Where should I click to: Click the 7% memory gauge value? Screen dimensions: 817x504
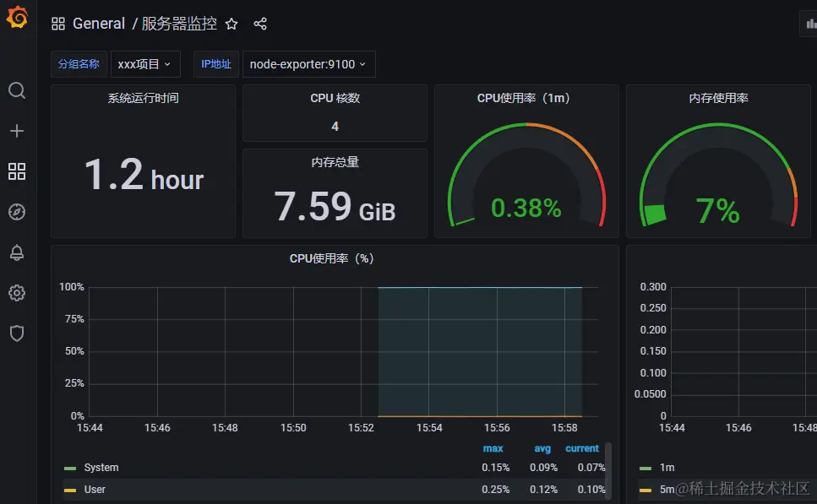(x=718, y=211)
